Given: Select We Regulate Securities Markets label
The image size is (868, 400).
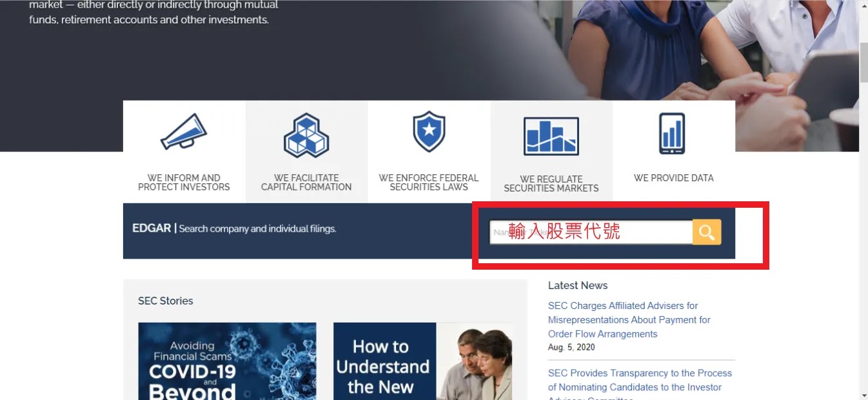Looking at the screenshot, I should 551,184.
